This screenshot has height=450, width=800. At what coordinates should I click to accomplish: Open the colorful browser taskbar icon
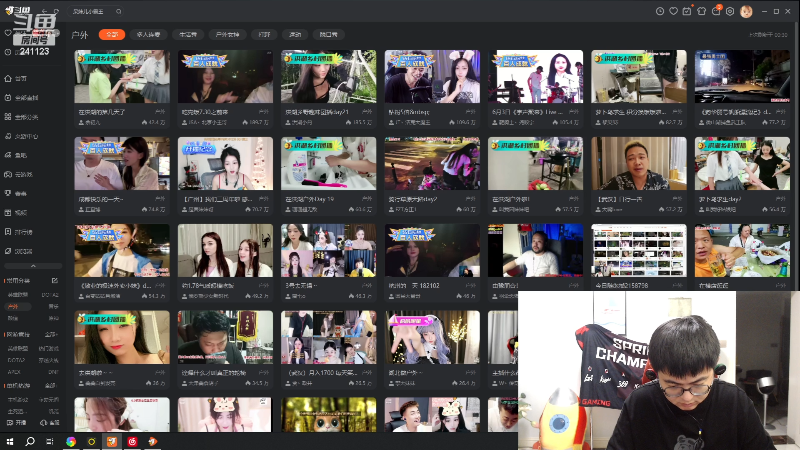tap(71, 441)
